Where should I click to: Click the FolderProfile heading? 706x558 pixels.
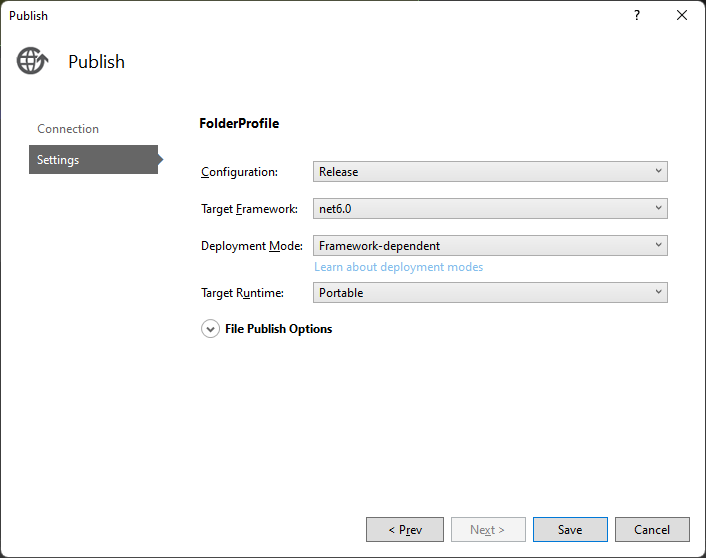click(239, 123)
